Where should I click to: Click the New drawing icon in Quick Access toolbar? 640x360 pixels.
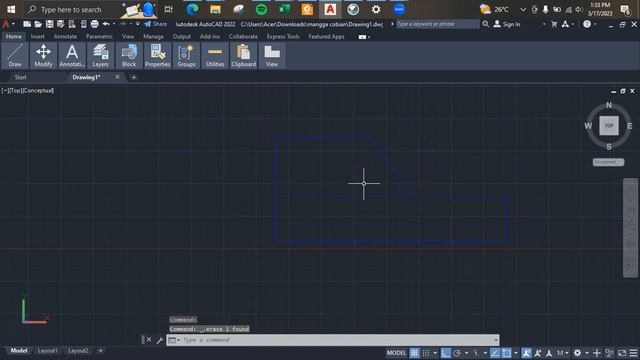27,24
